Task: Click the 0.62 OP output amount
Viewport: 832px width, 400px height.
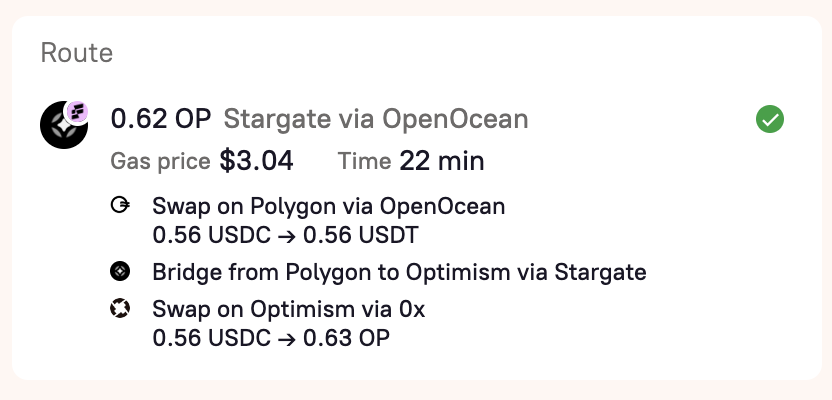Action: tap(161, 119)
